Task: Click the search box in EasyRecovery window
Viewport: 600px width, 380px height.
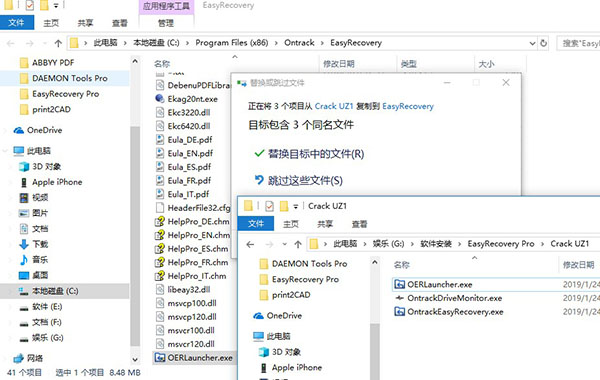Action: pos(579,43)
